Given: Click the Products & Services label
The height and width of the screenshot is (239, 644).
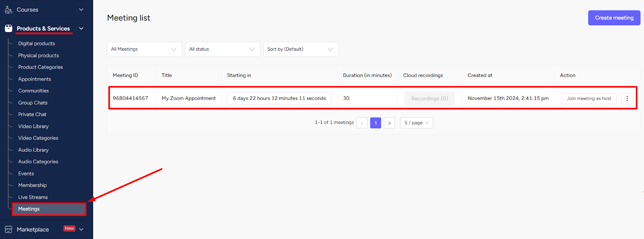Looking at the screenshot, I should coord(43,29).
